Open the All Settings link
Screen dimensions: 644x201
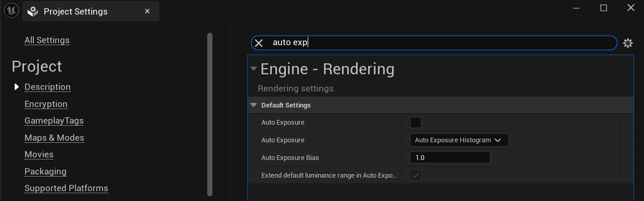point(47,40)
